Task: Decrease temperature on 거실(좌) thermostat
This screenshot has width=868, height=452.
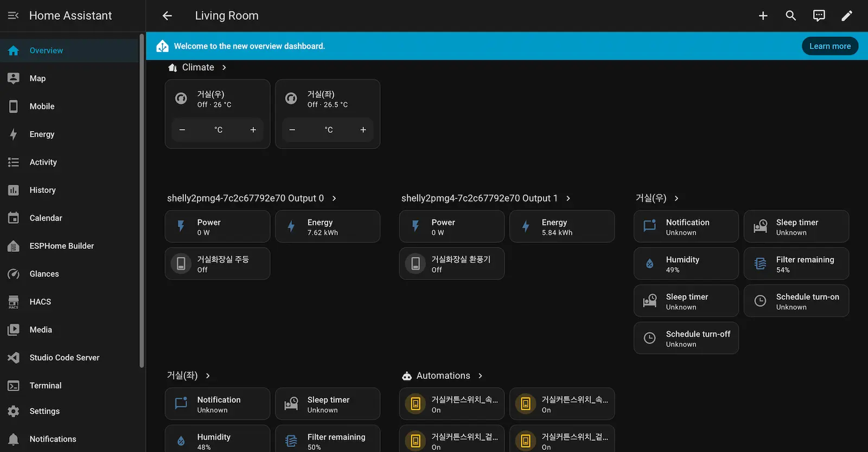Action: point(292,130)
